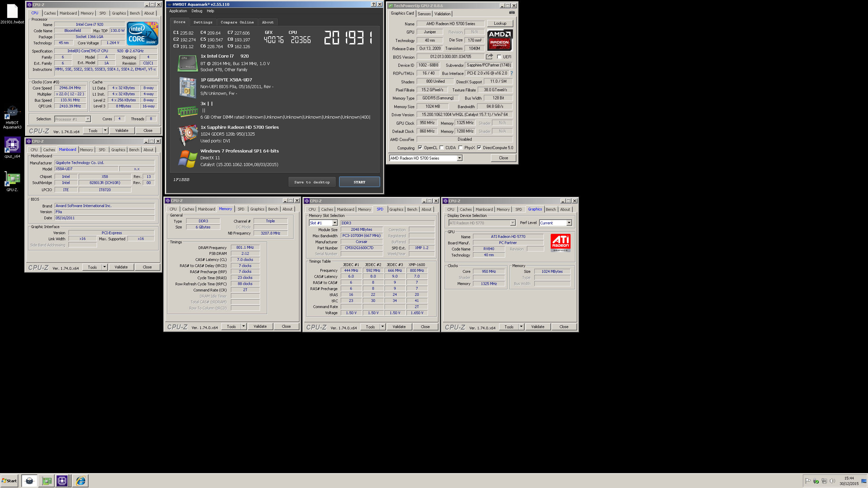Click Save to desktop button
Screen dimensions: 868x488
pos(312,182)
